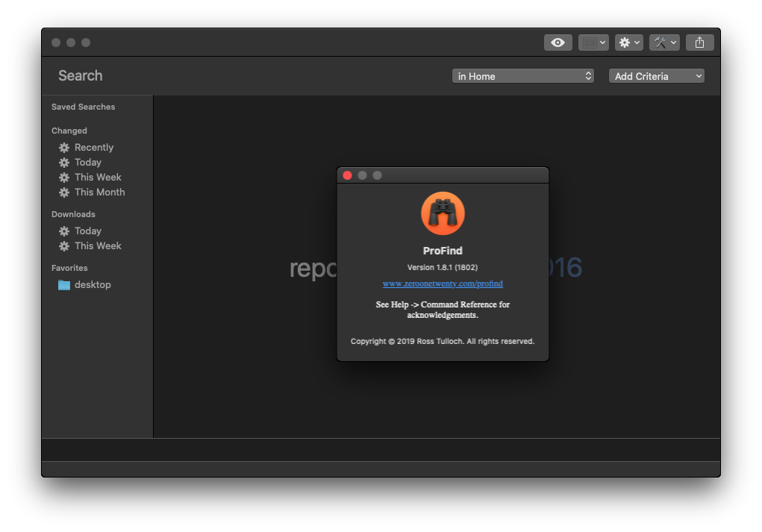Screen dimensions: 762x532
Task: Select Today under Downloads
Action: 88,231
